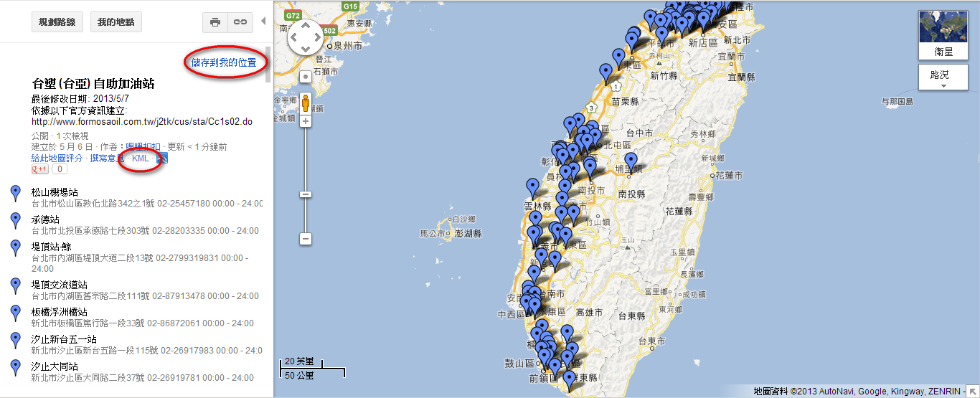980x398 pixels.
Task: Open the formosaoil.com.tw URL link
Action: click(x=142, y=122)
